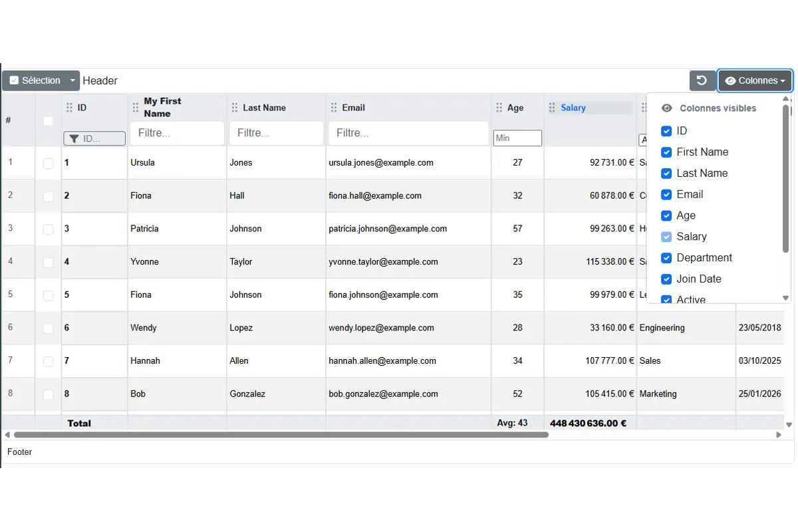Click the horizontal scrollbar thumb of table
798x532 pixels.
281,435
